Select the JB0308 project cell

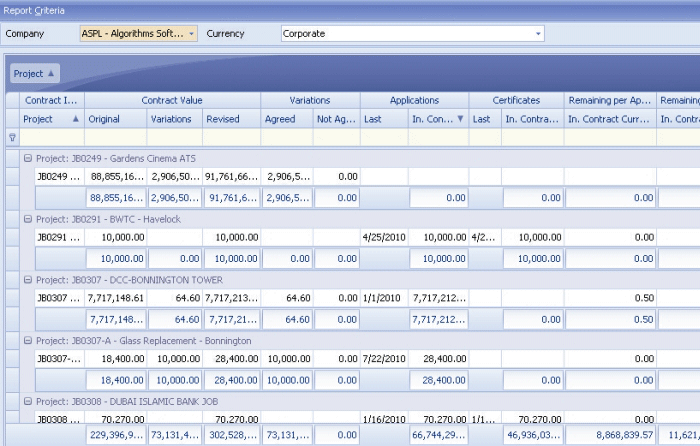pos(59,419)
